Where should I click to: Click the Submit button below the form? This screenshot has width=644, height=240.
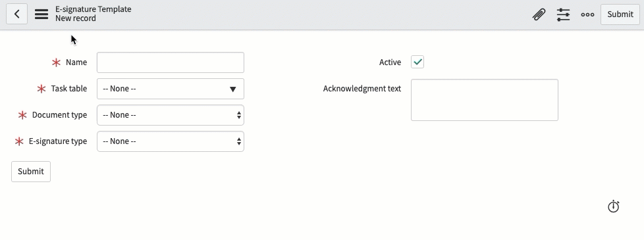pyautogui.click(x=31, y=172)
